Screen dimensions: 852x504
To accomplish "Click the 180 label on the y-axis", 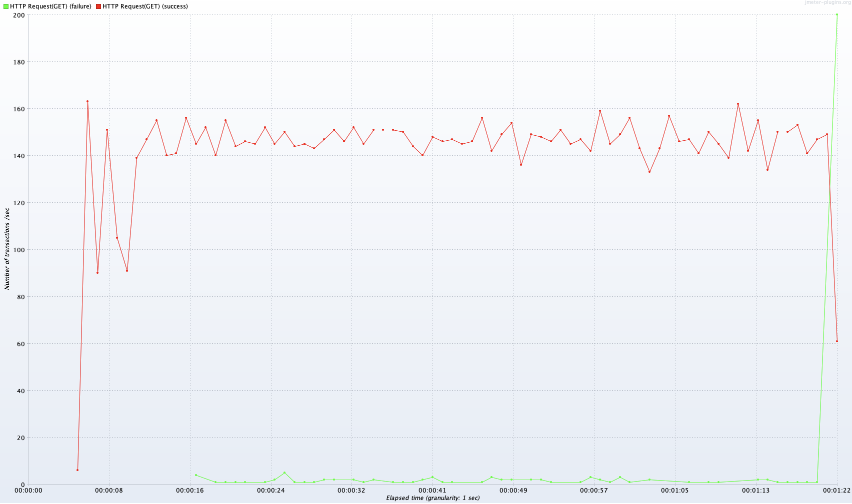I will pos(19,62).
